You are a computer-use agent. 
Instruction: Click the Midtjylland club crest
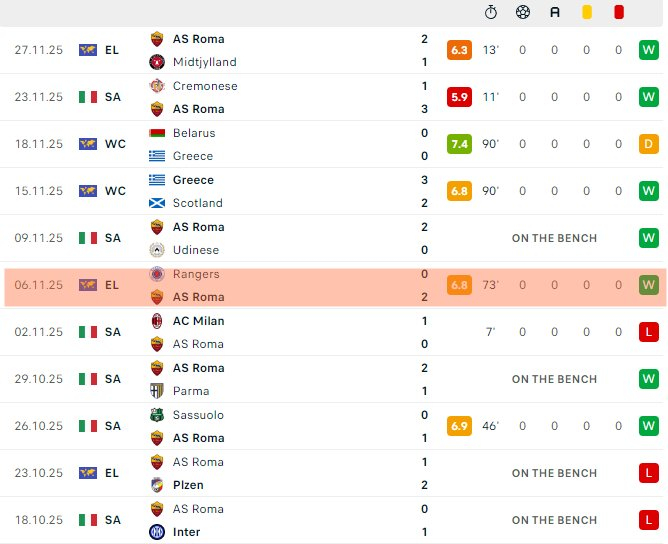pyautogui.click(x=157, y=62)
